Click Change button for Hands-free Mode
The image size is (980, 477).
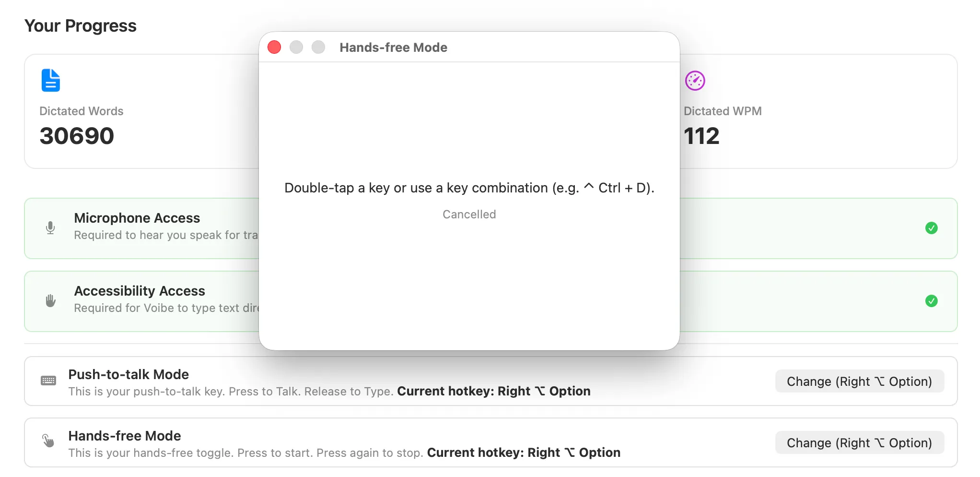(x=859, y=442)
